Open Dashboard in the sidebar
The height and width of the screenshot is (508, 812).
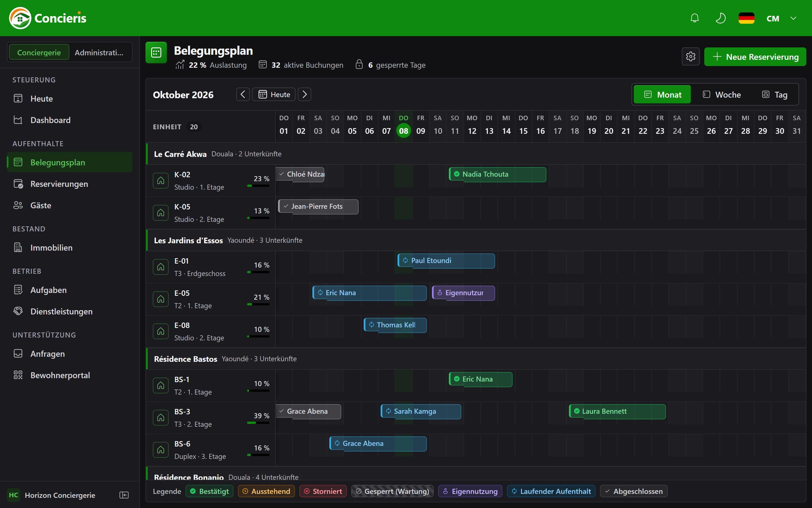pyautogui.click(x=69, y=120)
